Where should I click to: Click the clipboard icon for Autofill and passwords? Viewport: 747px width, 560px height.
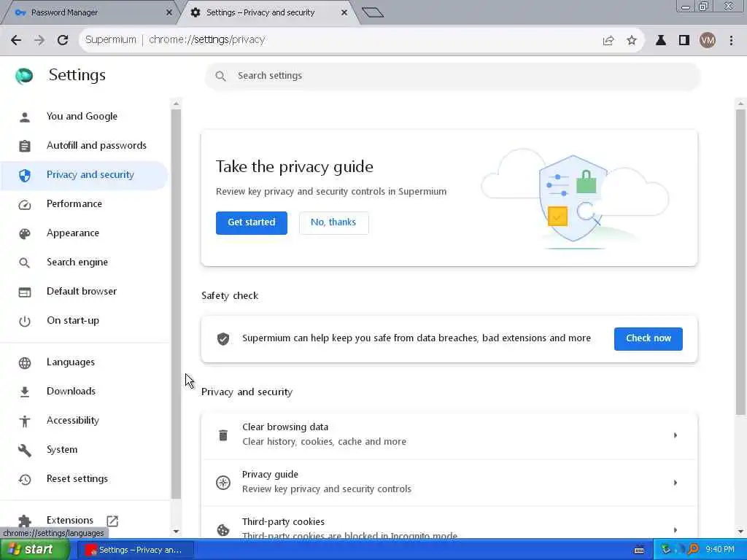[x=25, y=146]
